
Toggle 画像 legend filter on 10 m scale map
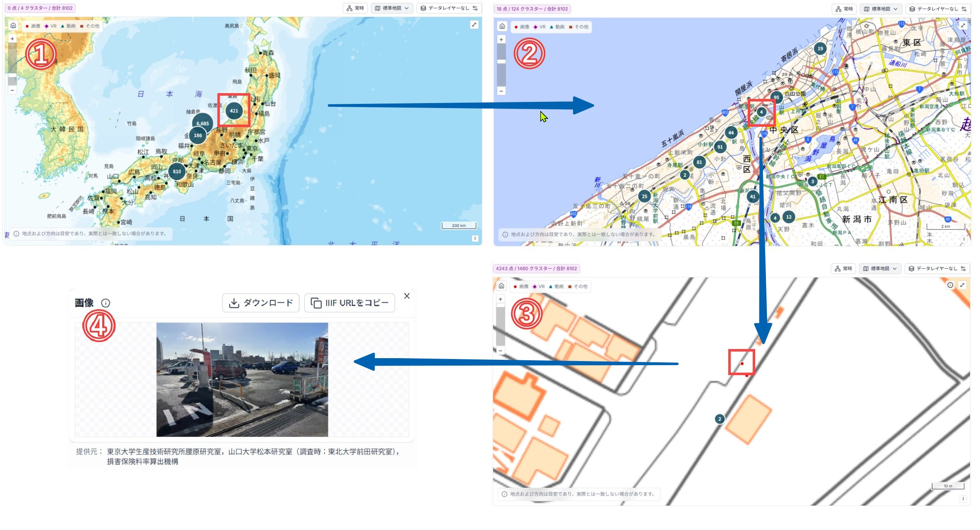point(521,287)
